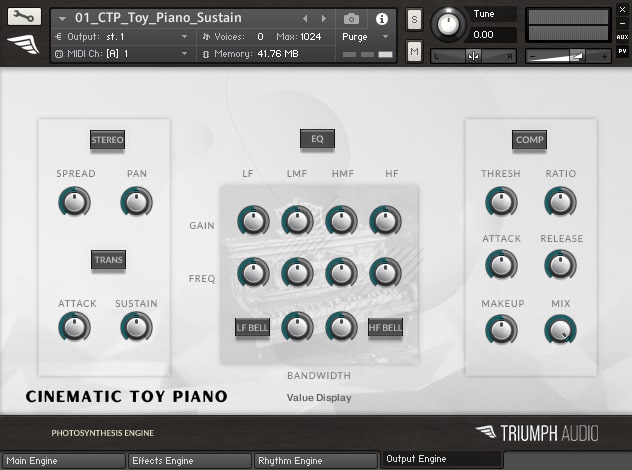This screenshot has width=632, height=470.
Task: Click the HMF GAIN knob
Action: 341,220
